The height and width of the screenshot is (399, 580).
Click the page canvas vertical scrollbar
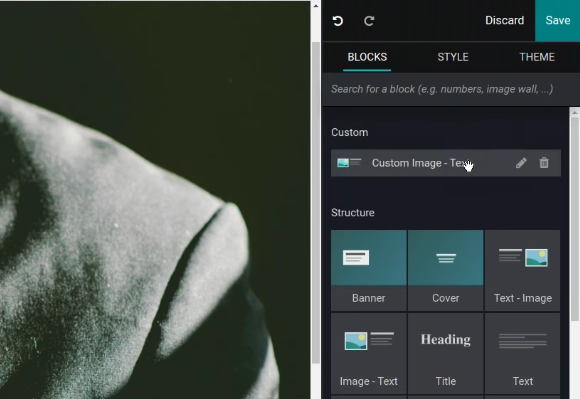click(316, 203)
